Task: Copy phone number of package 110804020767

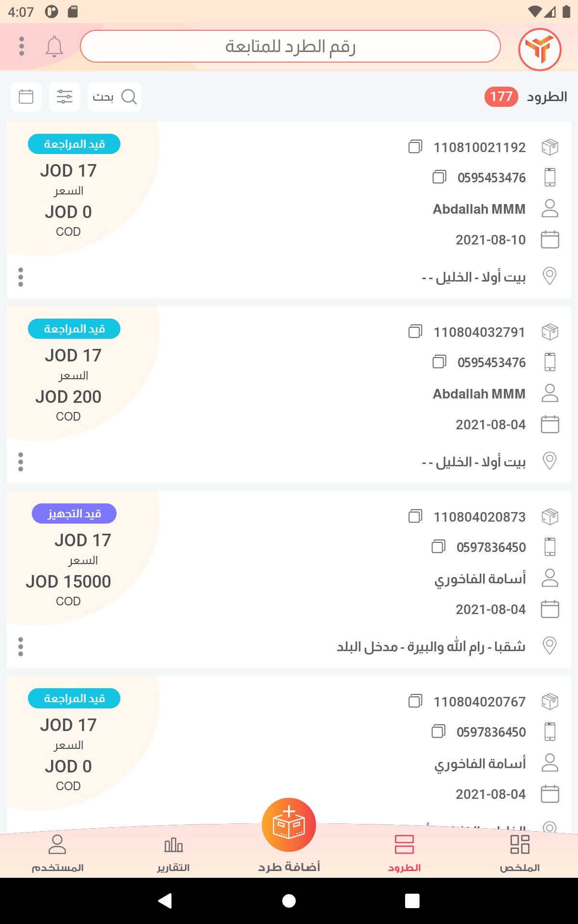Action: pyautogui.click(x=438, y=731)
